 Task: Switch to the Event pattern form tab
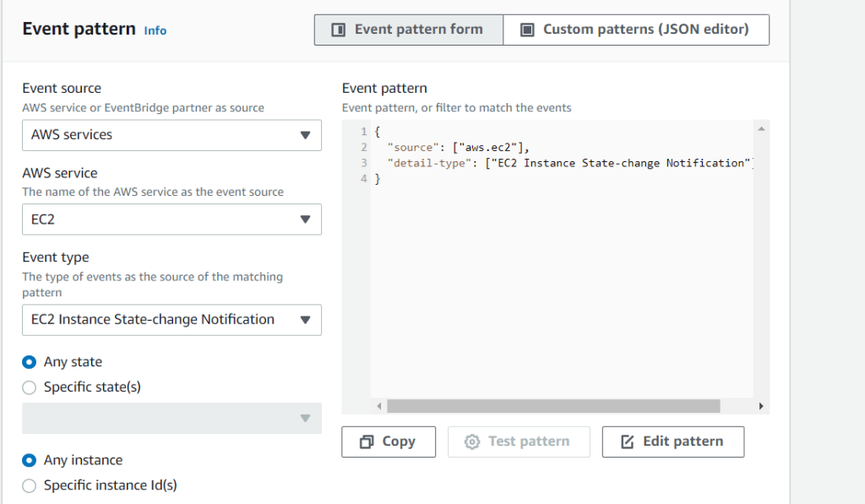tap(409, 30)
